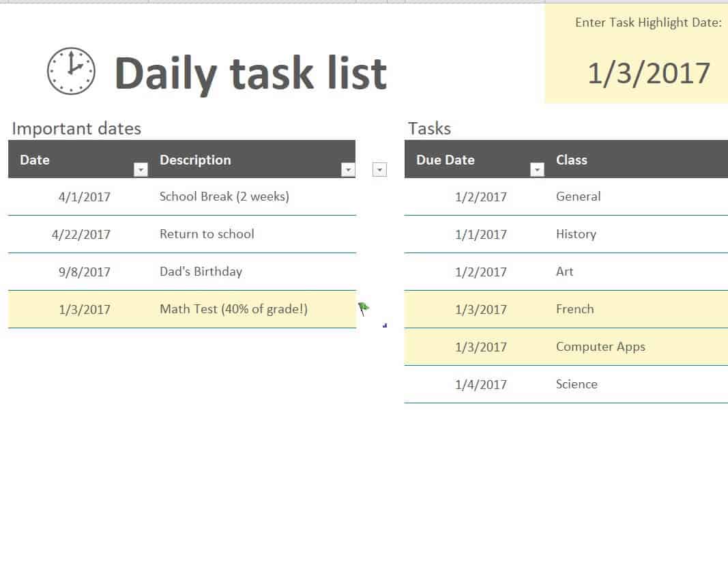Screen dimensions: 728x563
Task: Select the School Break (2 weeks) cell
Action: [x=253, y=197]
